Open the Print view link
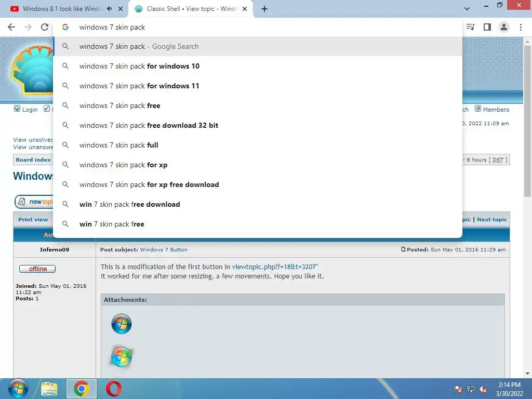Viewport: 532px width, 399px height. (x=33, y=220)
